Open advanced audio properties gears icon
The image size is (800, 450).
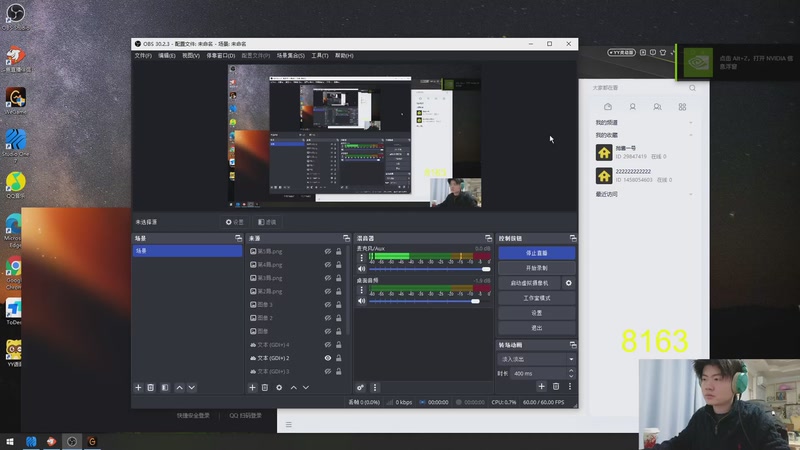click(360, 388)
